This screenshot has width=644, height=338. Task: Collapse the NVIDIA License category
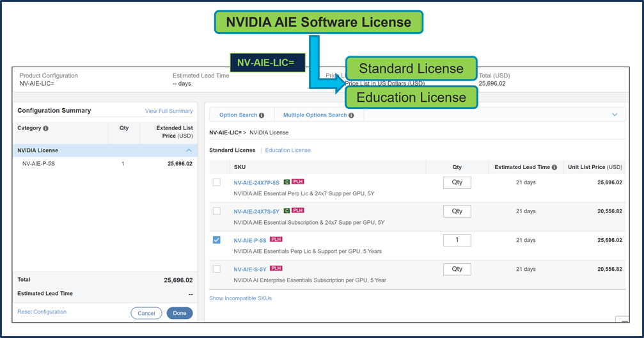point(189,150)
